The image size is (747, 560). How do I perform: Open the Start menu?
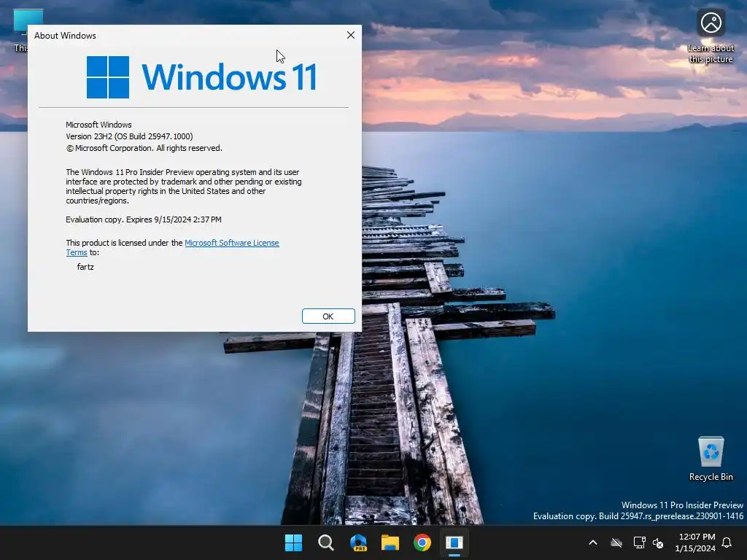pyautogui.click(x=293, y=542)
